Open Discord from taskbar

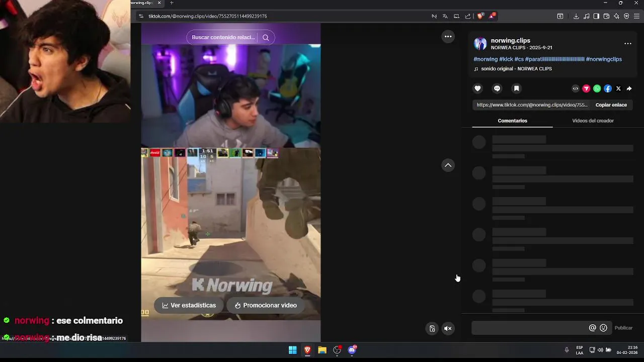tap(352, 350)
